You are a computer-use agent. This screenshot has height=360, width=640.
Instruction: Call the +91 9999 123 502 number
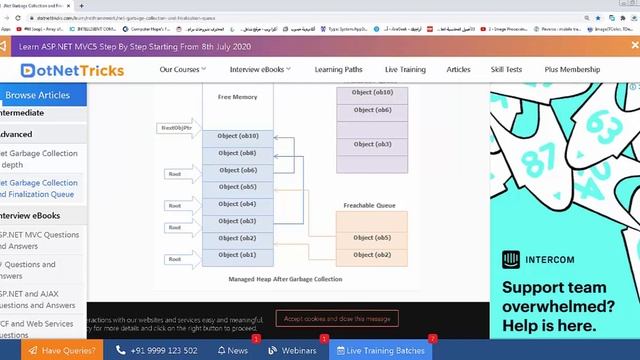(164, 350)
